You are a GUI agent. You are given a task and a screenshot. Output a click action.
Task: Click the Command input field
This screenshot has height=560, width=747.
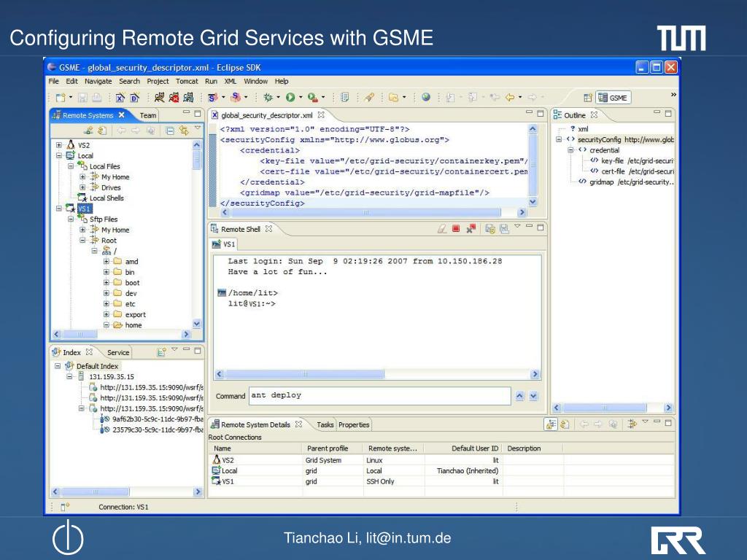pos(379,396)
